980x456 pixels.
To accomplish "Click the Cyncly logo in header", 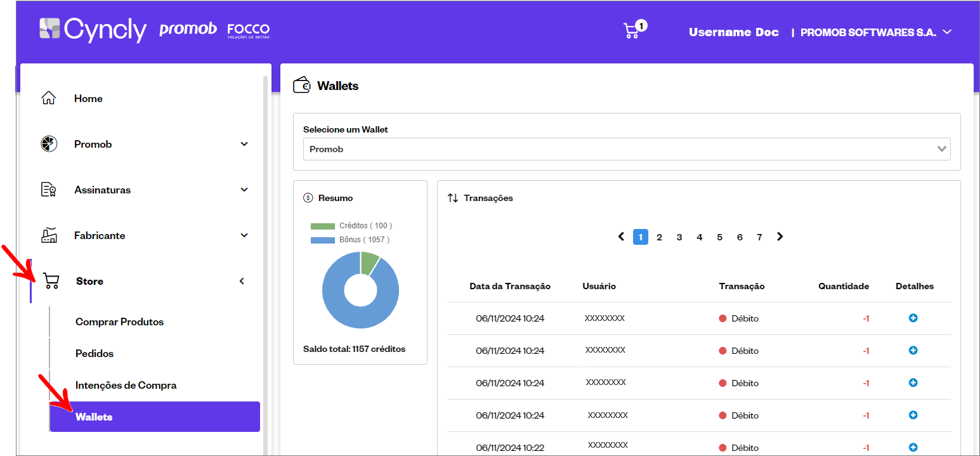I will coord(93,30).
